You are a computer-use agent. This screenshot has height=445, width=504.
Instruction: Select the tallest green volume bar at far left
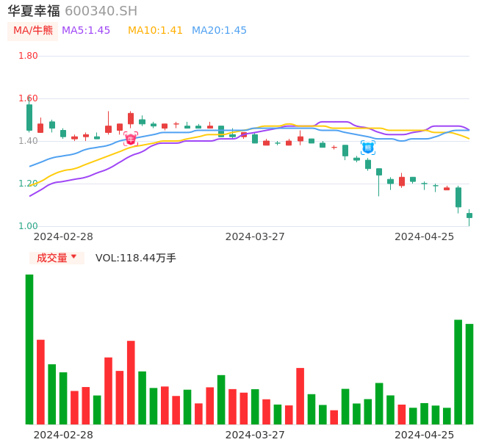pyautogui.click(x=29, y=349)
